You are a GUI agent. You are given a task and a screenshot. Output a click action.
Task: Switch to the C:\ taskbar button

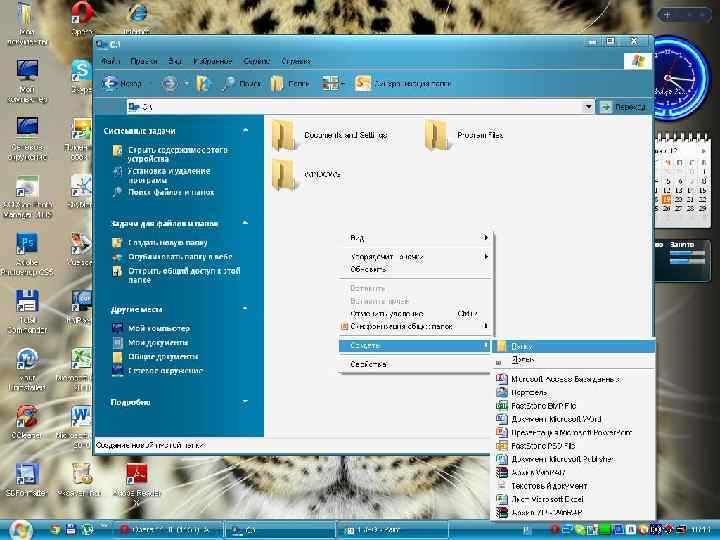click(x=279, y=530)
